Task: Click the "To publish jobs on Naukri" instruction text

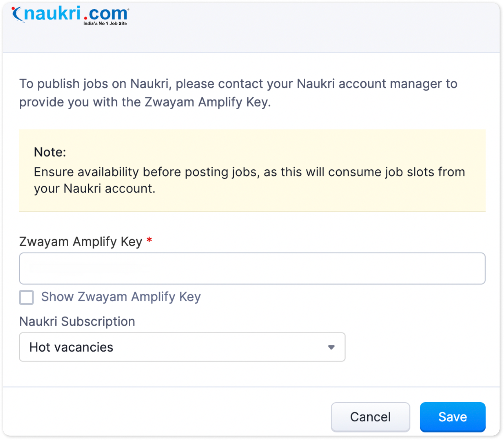Action: coord(238,84)
